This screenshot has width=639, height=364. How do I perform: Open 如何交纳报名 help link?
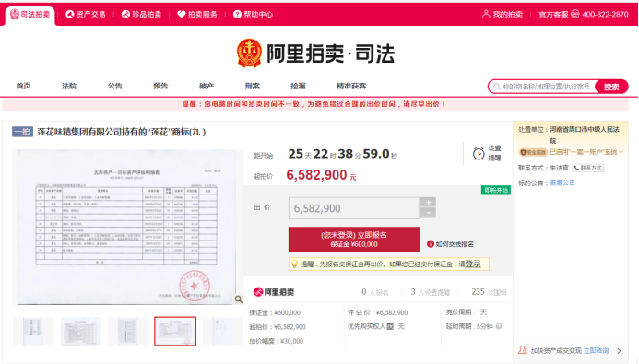click(455, 244)
